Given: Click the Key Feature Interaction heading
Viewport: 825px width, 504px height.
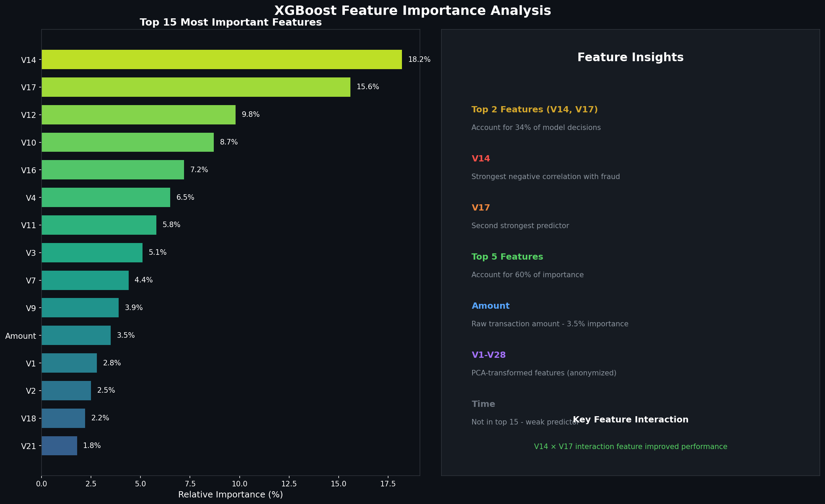Looking at the screenshot, I should [631, 419].
